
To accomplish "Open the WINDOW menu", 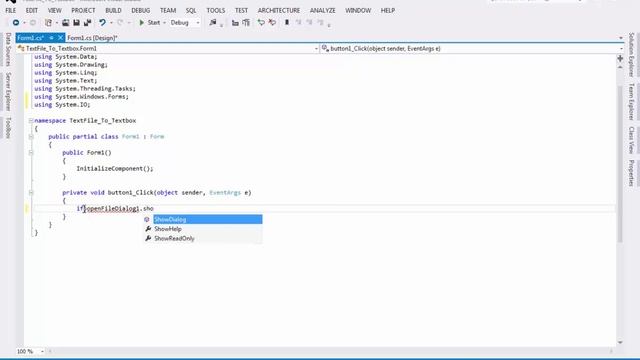I will pos(358,10).
